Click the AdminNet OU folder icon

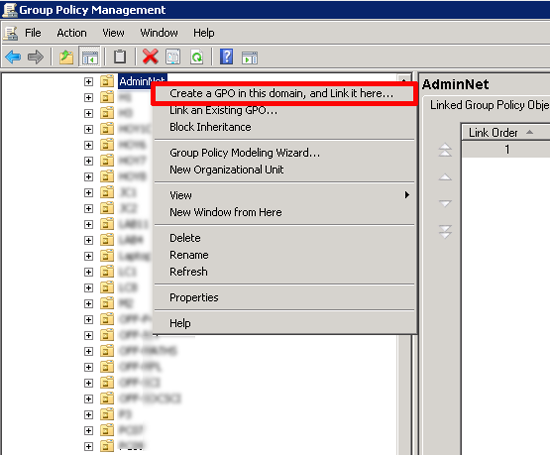(107, 81)
